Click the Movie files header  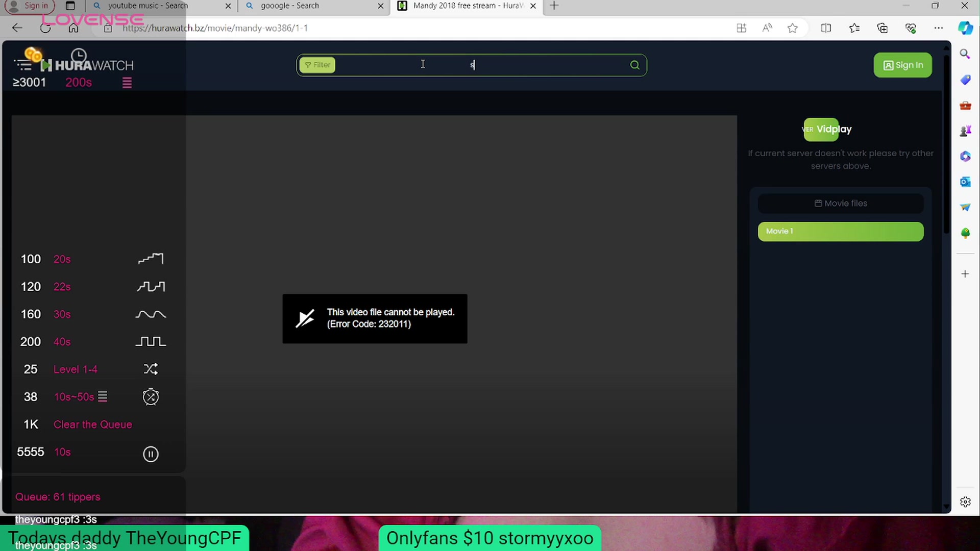(841, 203)
